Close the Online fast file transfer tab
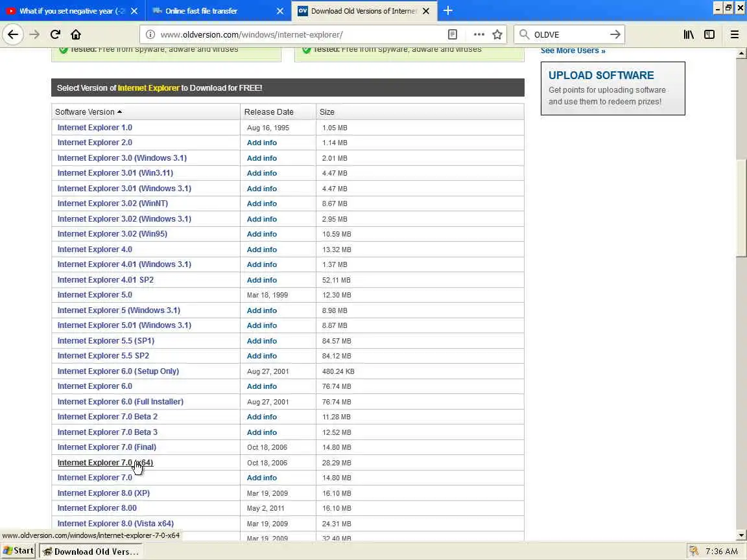This screenshot has width=747, height=560. tap(280, 11)
